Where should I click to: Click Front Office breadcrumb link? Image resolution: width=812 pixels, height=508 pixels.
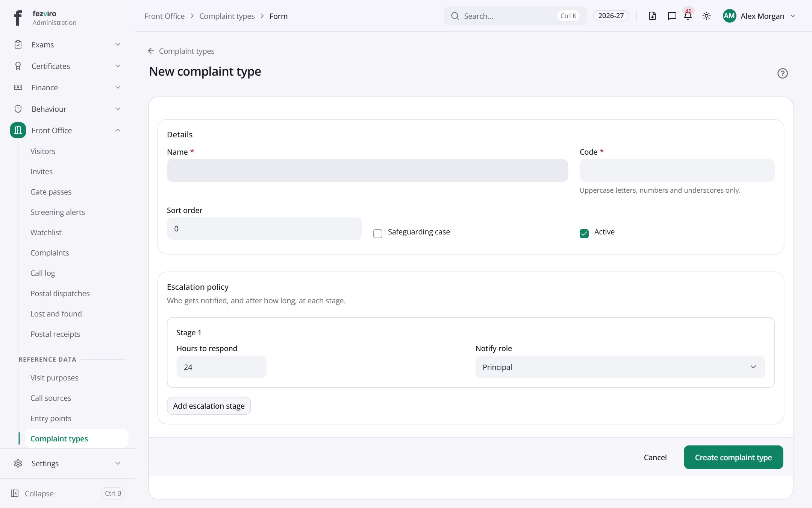164,16
